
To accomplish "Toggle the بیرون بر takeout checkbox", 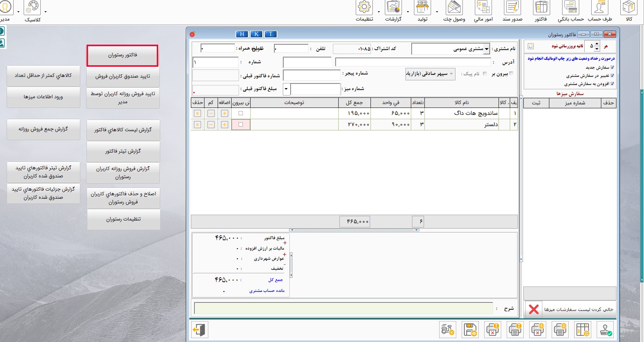I will [x=511, y=73].
